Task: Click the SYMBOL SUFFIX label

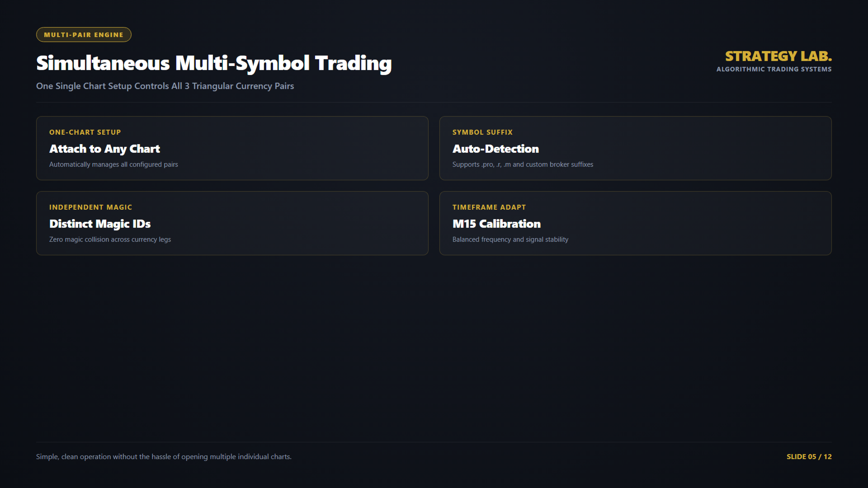Action: (x=482, y=132)
